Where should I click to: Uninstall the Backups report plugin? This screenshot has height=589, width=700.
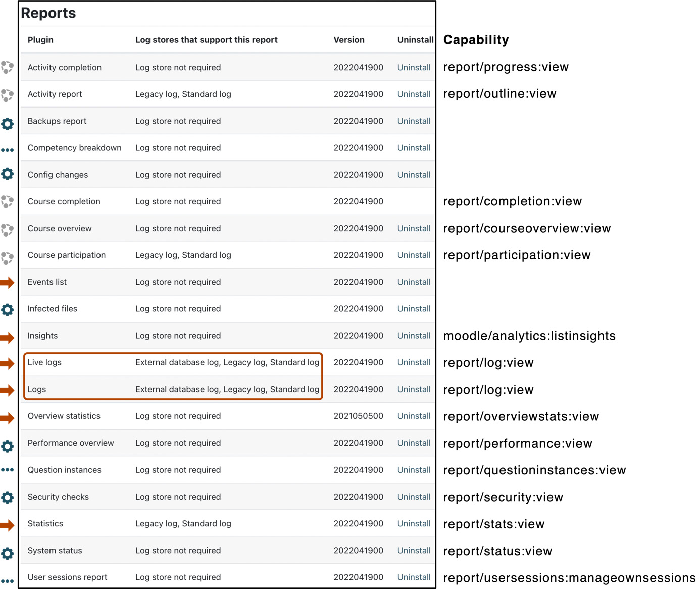pyautogui.click(x=414, y=121)
